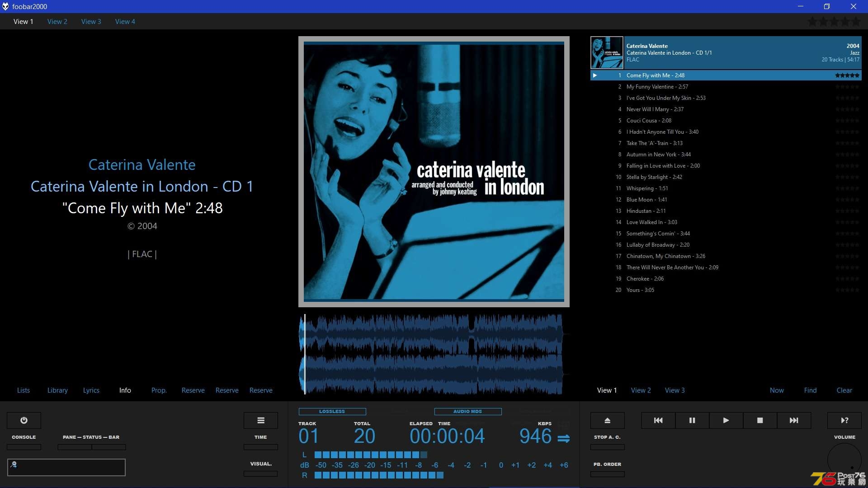
Task: Set rating stars for Yours row
Action: [847, 290]
